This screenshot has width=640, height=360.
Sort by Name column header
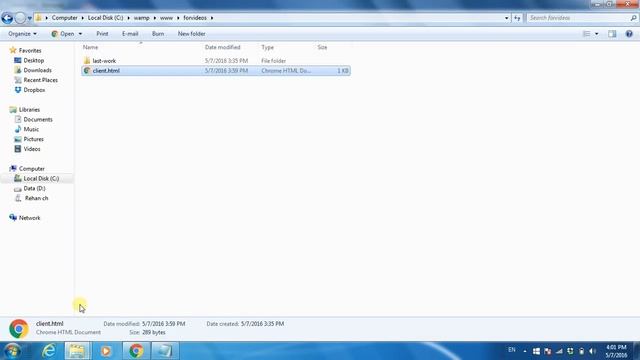[x=90, y=47]
